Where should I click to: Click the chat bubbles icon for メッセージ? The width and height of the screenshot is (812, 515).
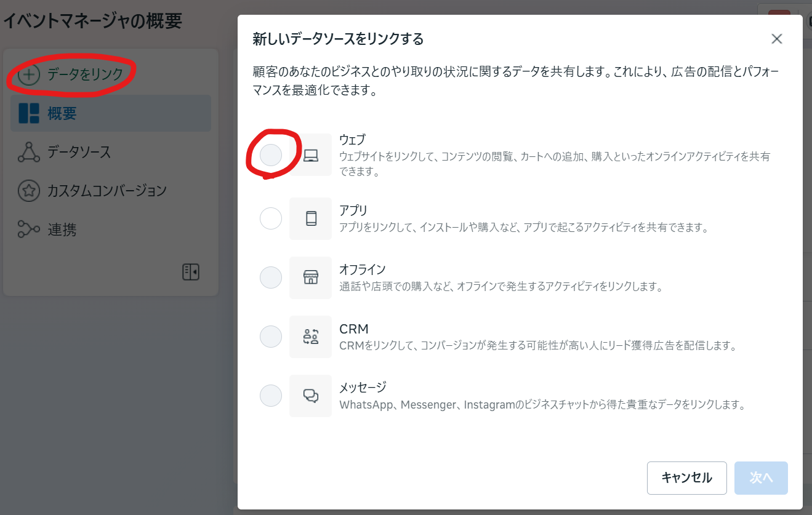tap(311, 396)
